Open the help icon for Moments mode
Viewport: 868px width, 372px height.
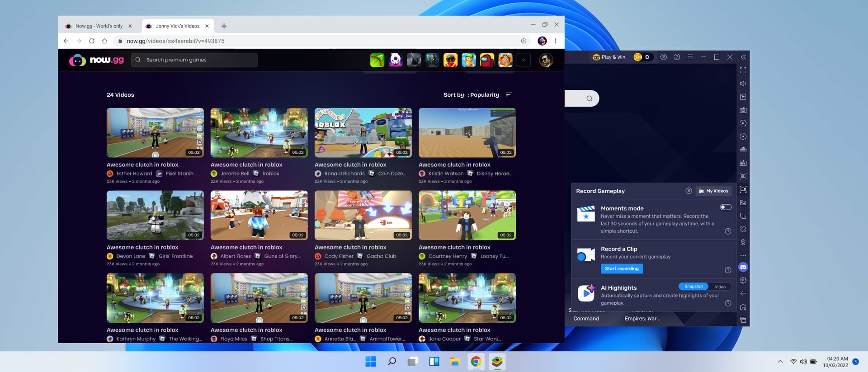[x=728, y=231]
